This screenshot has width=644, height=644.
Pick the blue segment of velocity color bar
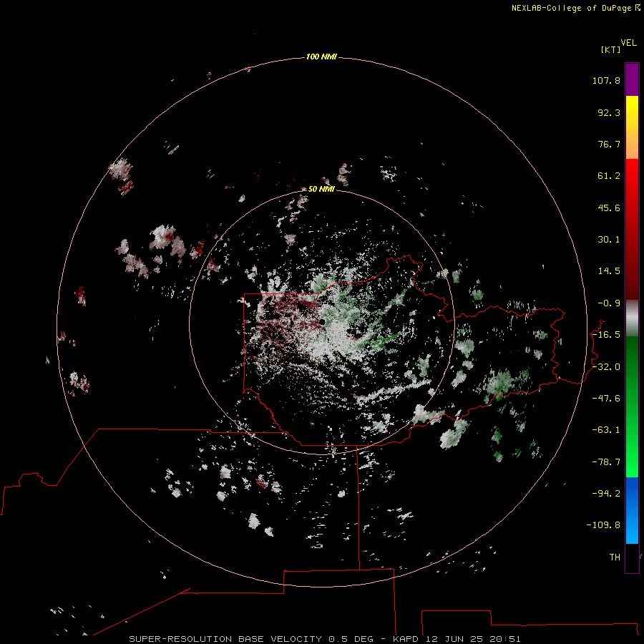pos(632,510)
